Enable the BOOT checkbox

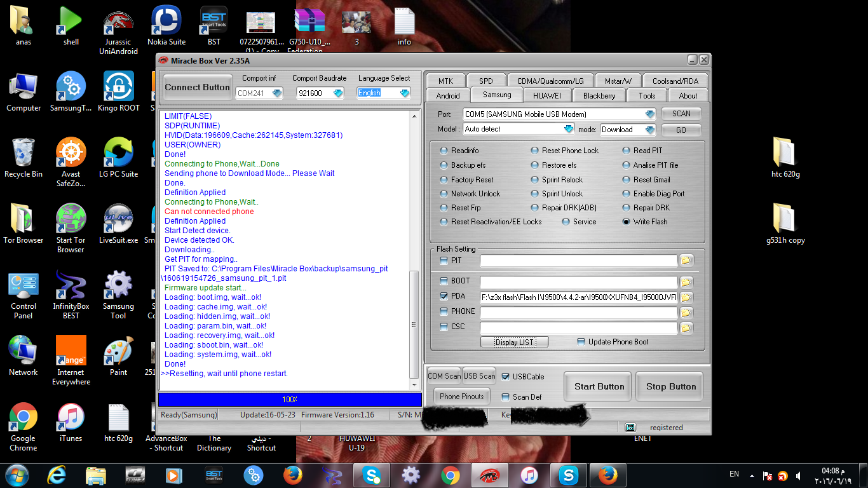pos(444,281)
